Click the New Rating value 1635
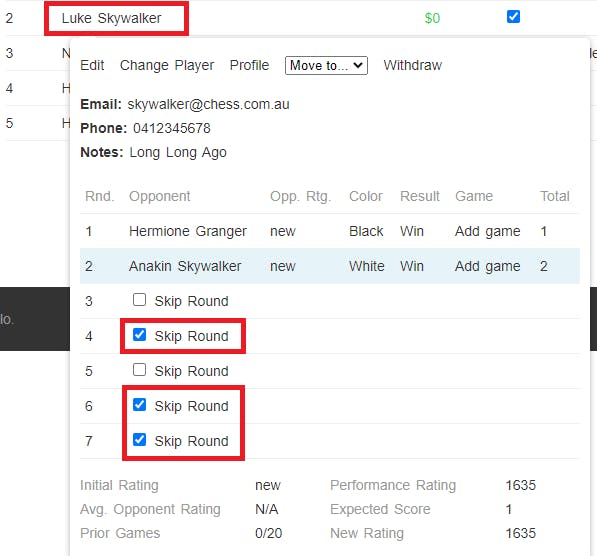597x556 pixels. coord(520,533)
